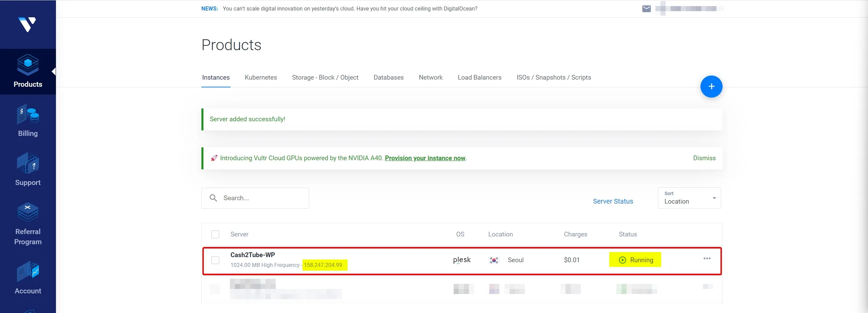The image size is (868, 313).
Task: Collapse sidebar using the white arrow
Action: point(54,71)
